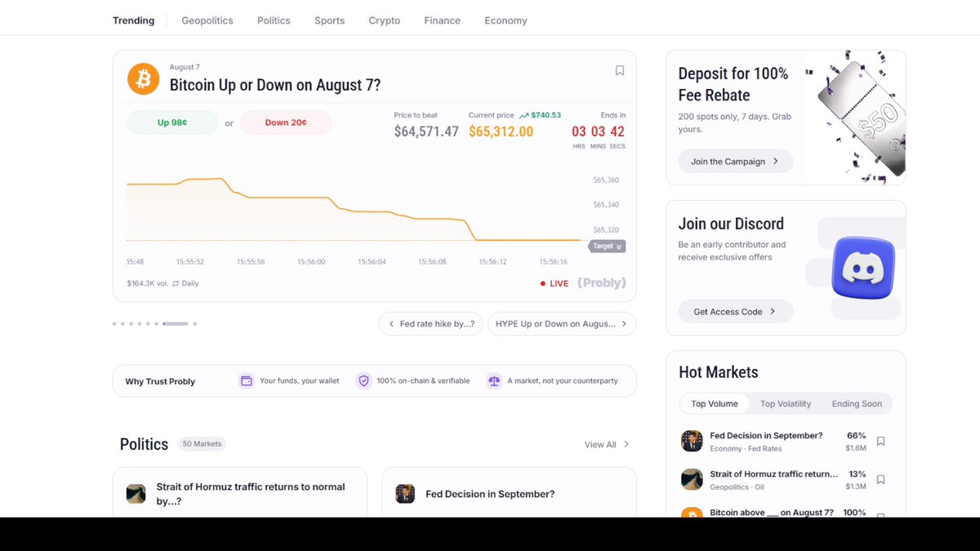Image resolution: width=980 pixels, height=551 pixels.
Task: Click View All for Politics markets
Action: tap(607, 444)
